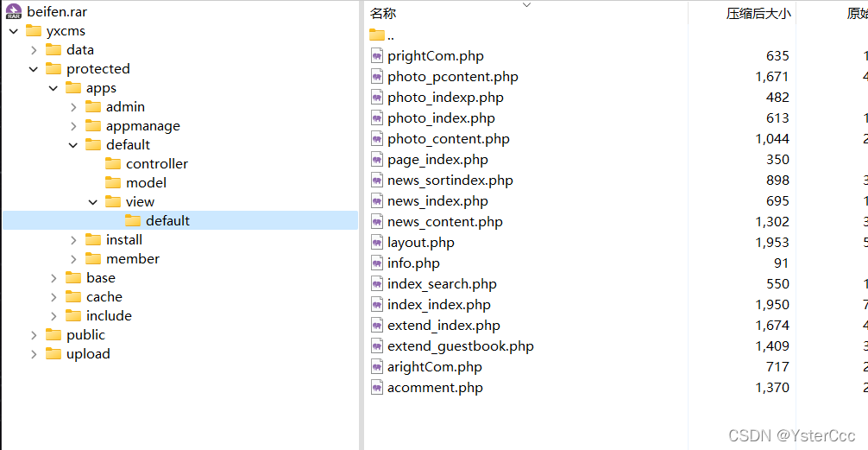Image resolution: width=868 pixels, height=450 pixels.
Task: Click the size value 91 for info.php
Action: coord(782,263)
